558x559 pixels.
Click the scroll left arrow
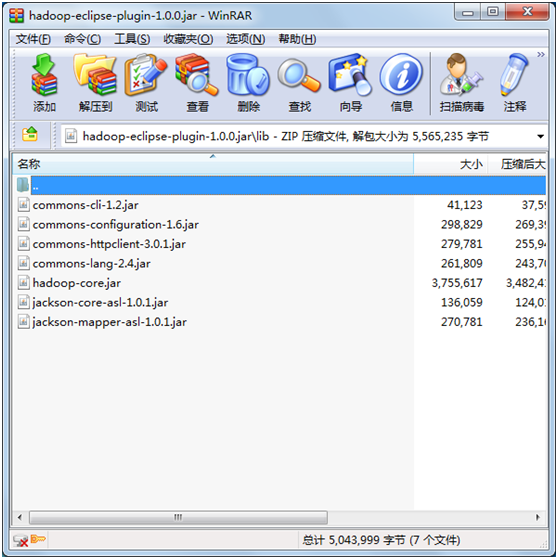(x=20, y=517)
